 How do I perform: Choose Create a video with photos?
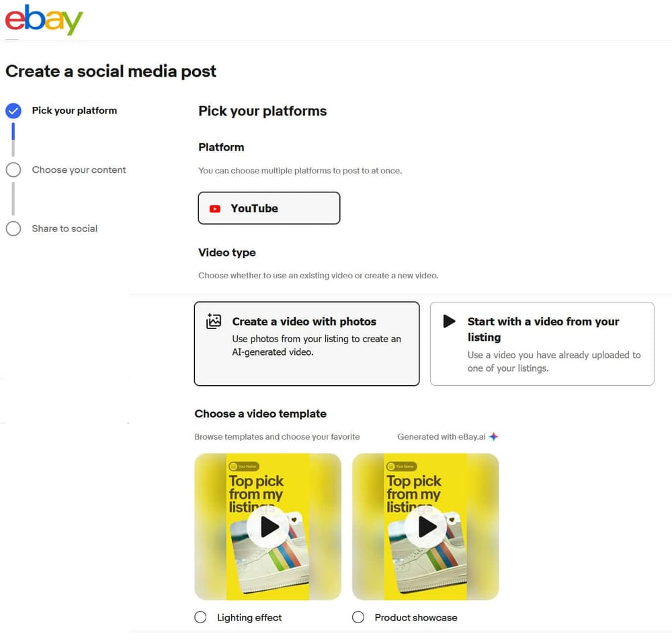tap(306, 344)
